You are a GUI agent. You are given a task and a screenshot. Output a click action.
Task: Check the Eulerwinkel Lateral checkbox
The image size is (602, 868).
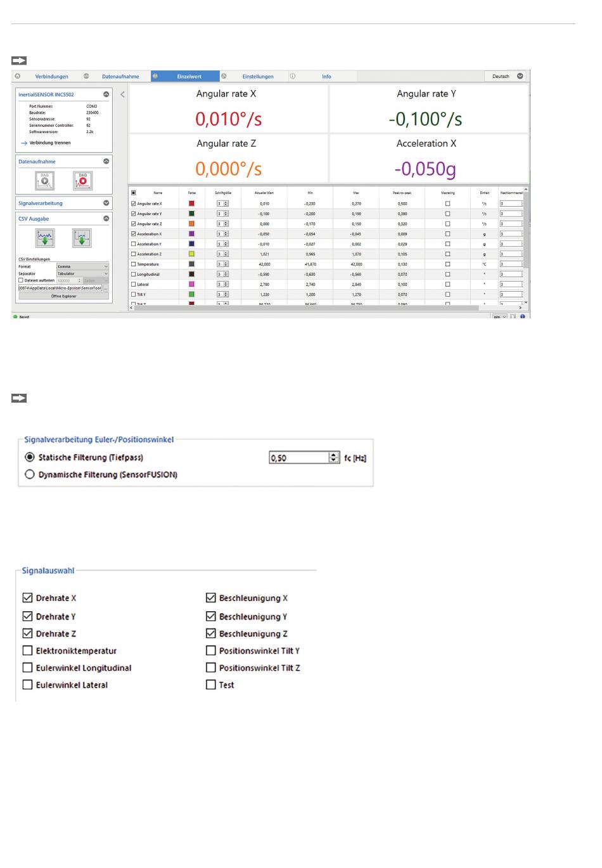[x=27, y=684]
